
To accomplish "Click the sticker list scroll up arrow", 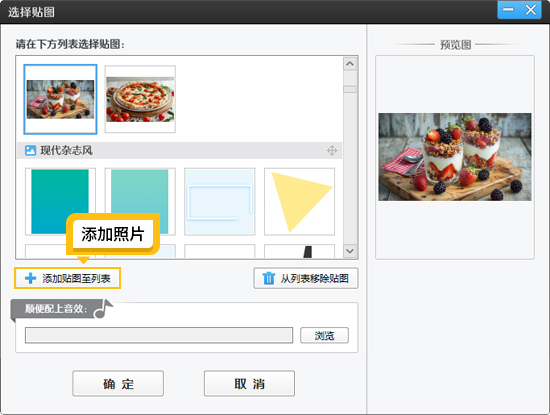I will 350,64.
